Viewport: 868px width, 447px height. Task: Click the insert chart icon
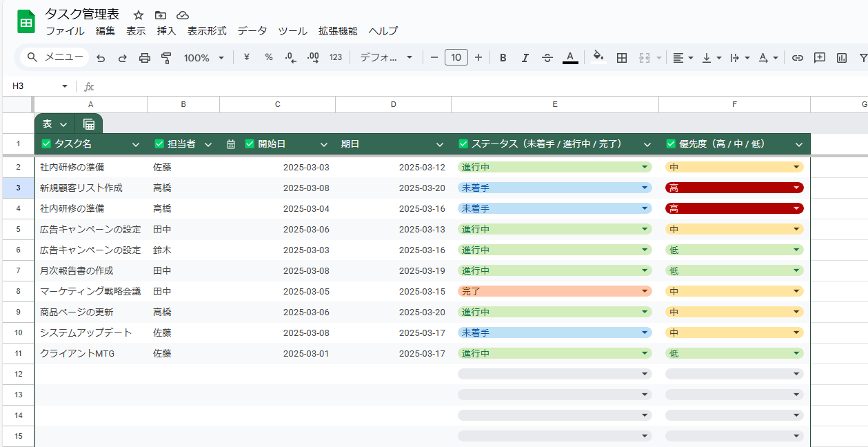(842, 58)
